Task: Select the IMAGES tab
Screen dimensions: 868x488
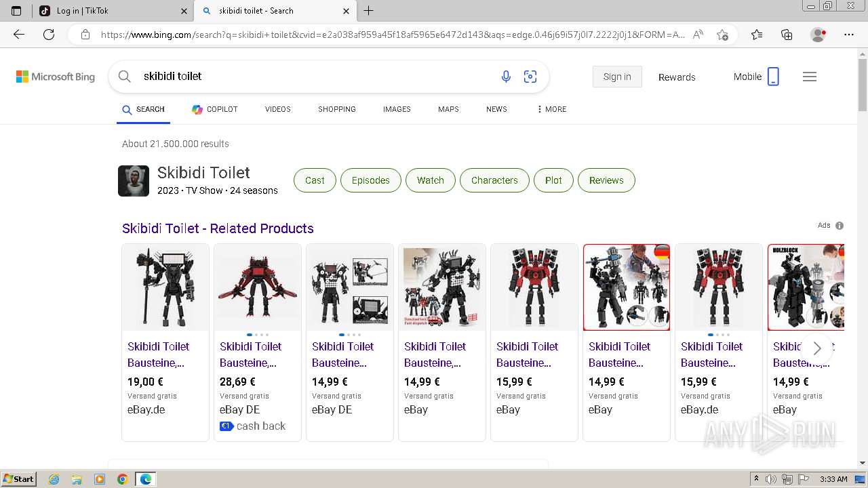Action: point(397,109)
